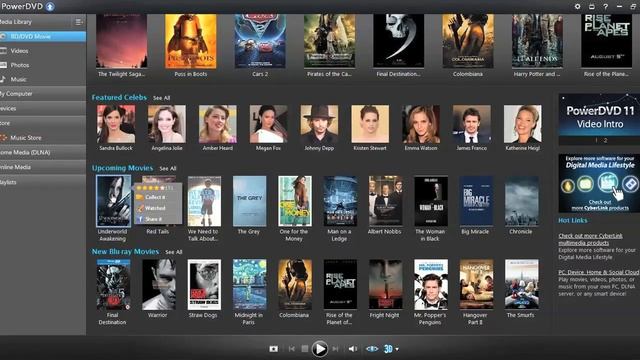Expand the Store section

(43, 123)
